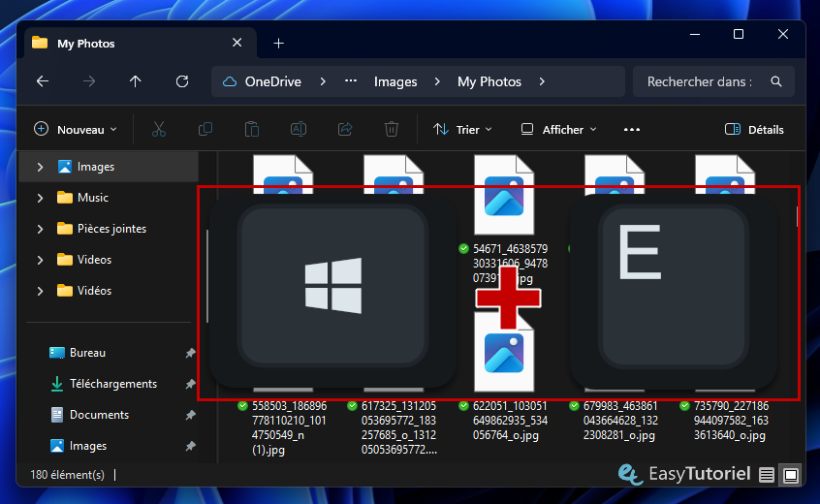This screenshot has height=504, width=820.
Task: Close the My Photos tab
Action: 237,43
